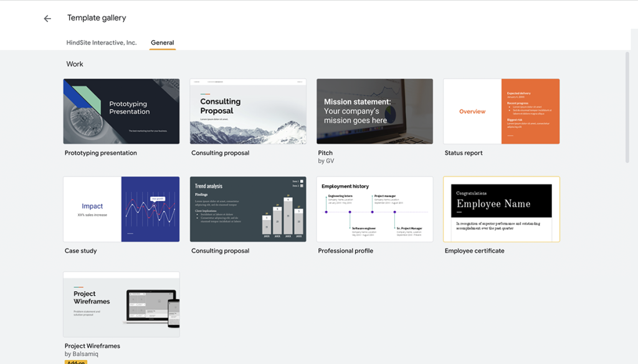The height and width of the screenshot is (364, 638).
Task: Click the 'by GV' attribution under Pitch
Action: (x=326, y=161)
